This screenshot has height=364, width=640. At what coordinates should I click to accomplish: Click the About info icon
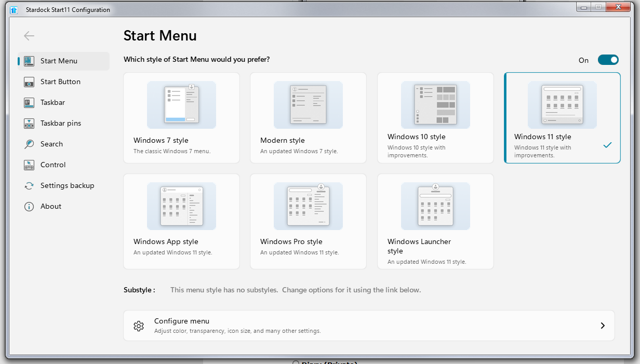pyautogui.click(x=29, y=206)
